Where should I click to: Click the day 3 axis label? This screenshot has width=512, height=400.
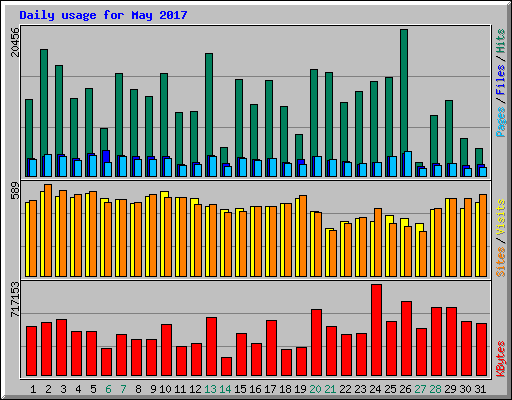point(63,389)
